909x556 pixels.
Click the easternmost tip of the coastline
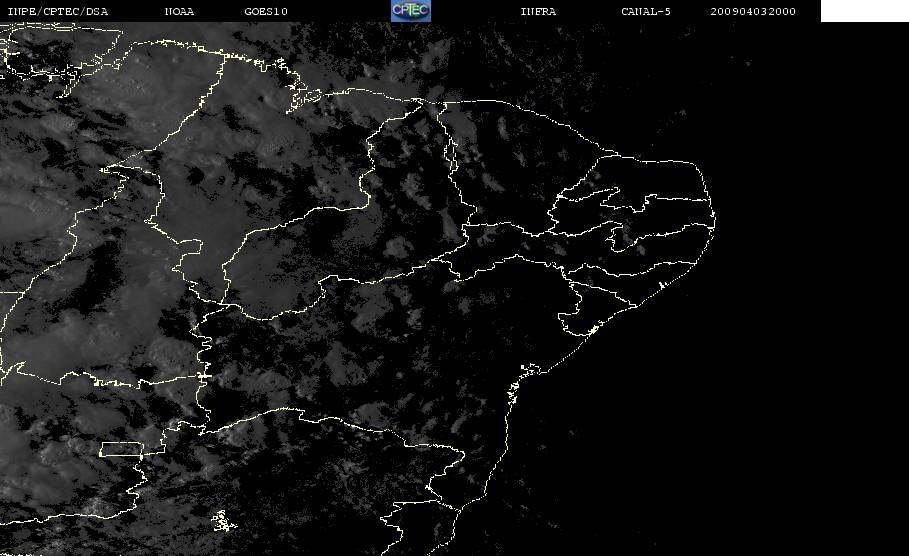click(x=714, y=220)
